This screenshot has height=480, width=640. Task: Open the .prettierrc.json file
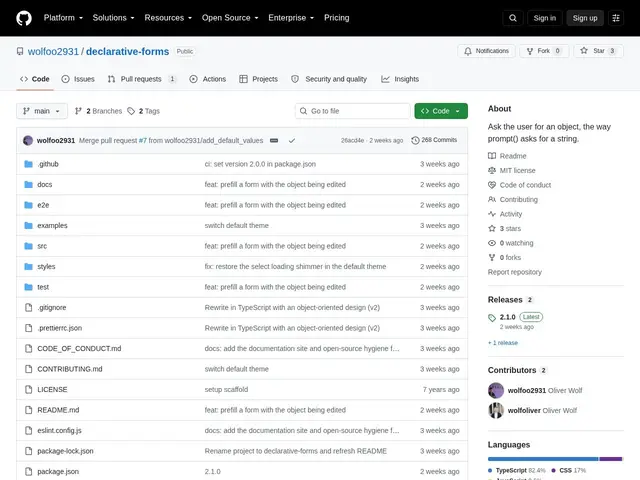click(60, 328)
